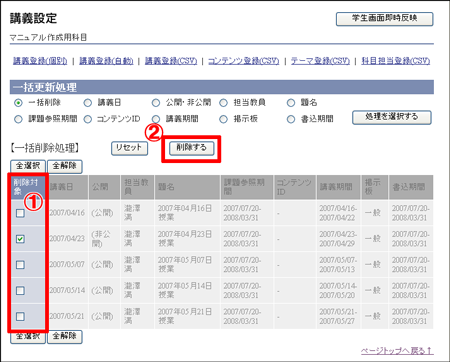Select the 講義日 radio button
This screenshot has height=362, width=450.
[88, 103]
